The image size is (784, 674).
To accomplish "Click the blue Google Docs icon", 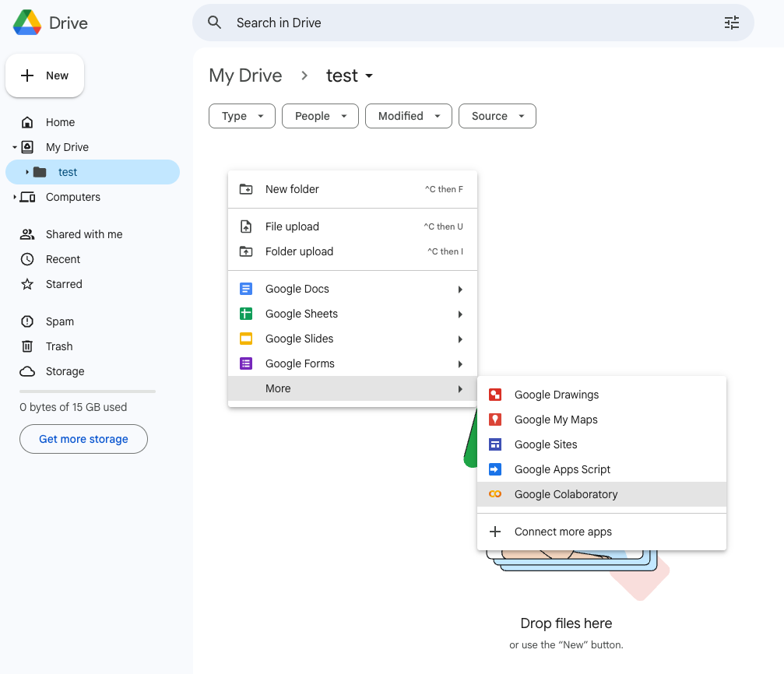I will (x=246, y=289).
